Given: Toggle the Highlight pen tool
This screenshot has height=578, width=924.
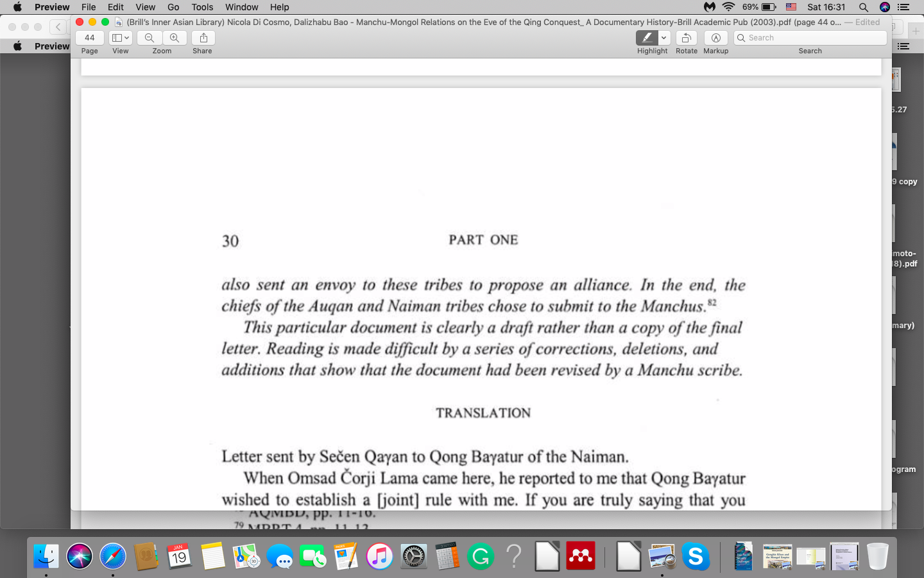Looking at the screenshot, I should 647,38.
